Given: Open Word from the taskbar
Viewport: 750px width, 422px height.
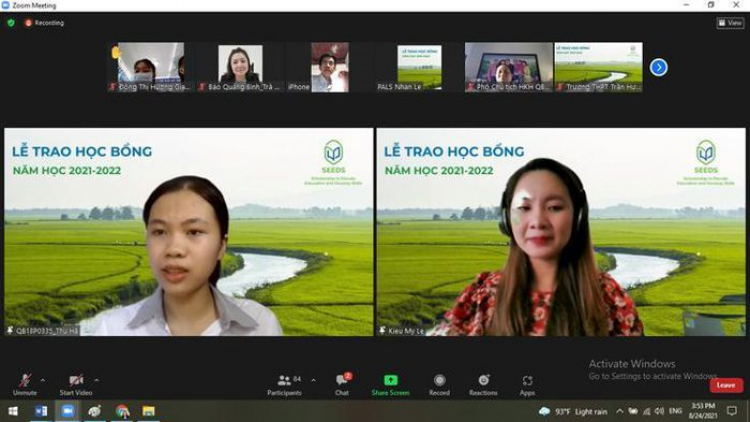Looking at the screenshot, I should pyautogui.click(x=41, y=411).
